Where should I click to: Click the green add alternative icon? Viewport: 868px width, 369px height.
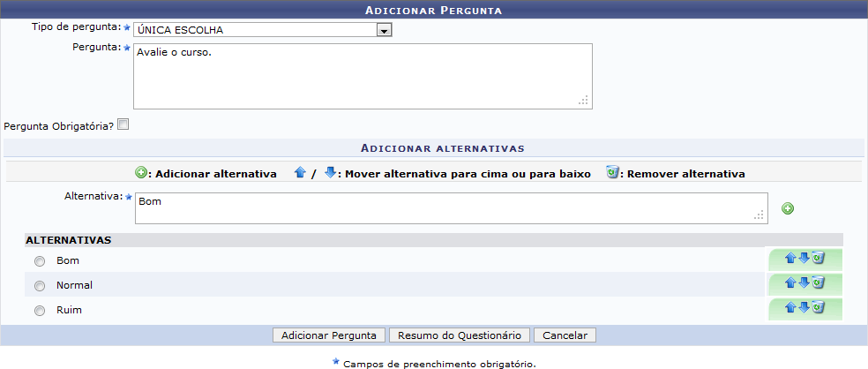tap(788, 208)
